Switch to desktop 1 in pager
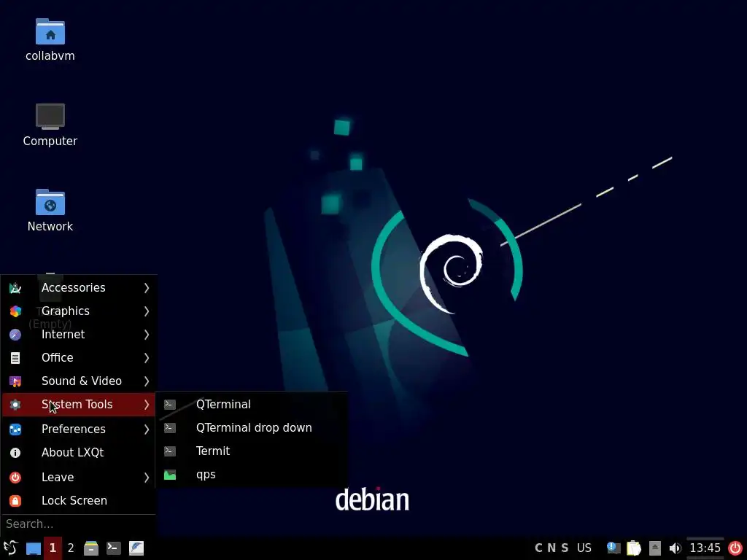The image size is (747, 560). pyautogui.click(x=53, y=548)
